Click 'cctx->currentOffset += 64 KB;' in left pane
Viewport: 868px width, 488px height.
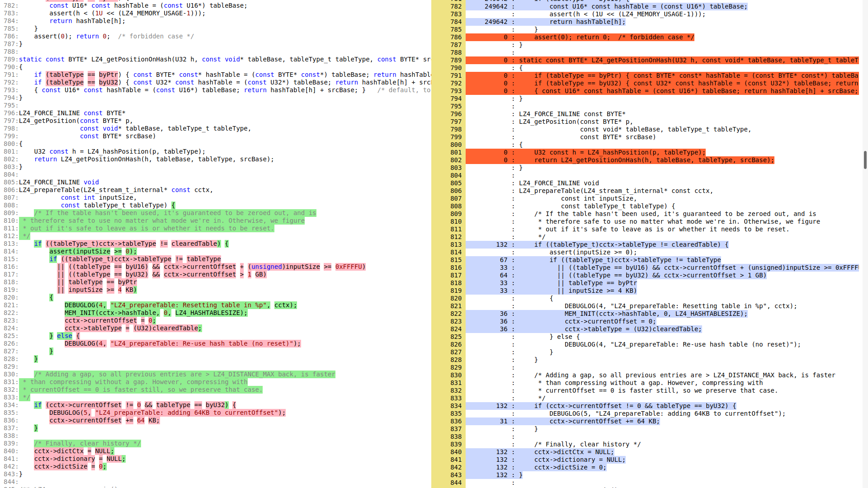pos(104,420)
